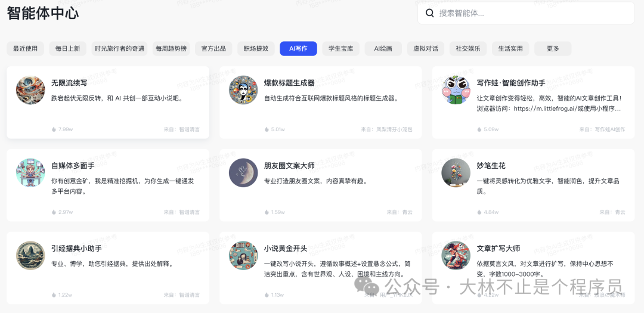Screen dimensions: 644x313
Task: Click 来自:青云 on 朋友圈文案大师 card
Action: (x=400, y=212)
